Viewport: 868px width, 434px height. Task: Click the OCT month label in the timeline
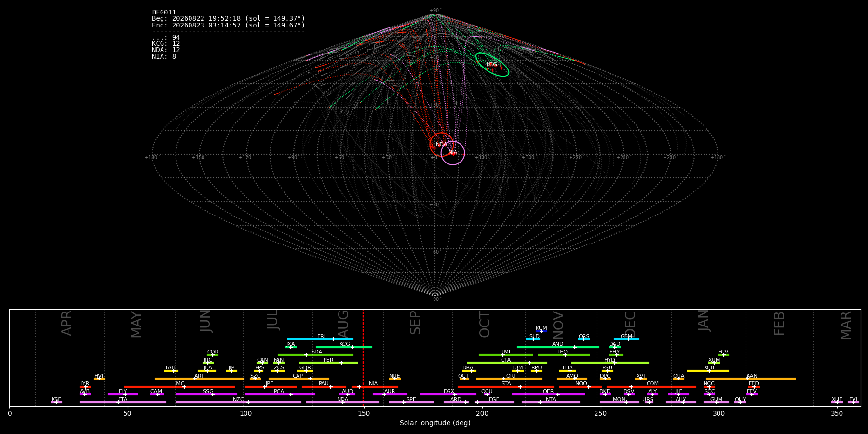(x=485, y=325)
